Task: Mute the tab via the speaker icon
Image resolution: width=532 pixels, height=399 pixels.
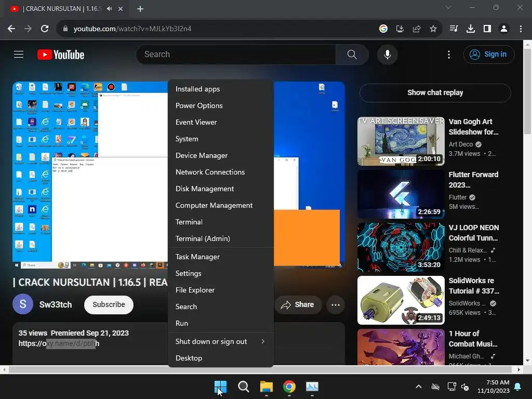Action: [x=109, y=8]
